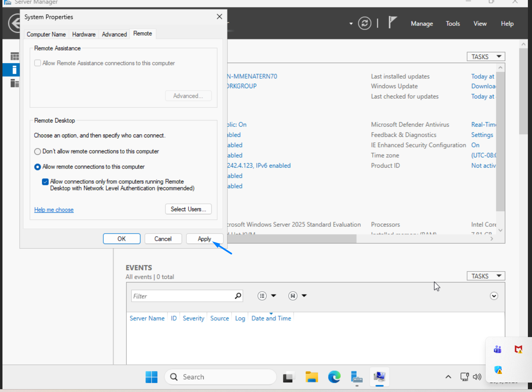Open the Help me choose link
Screen dimensions: 532x392
point(54,210)
